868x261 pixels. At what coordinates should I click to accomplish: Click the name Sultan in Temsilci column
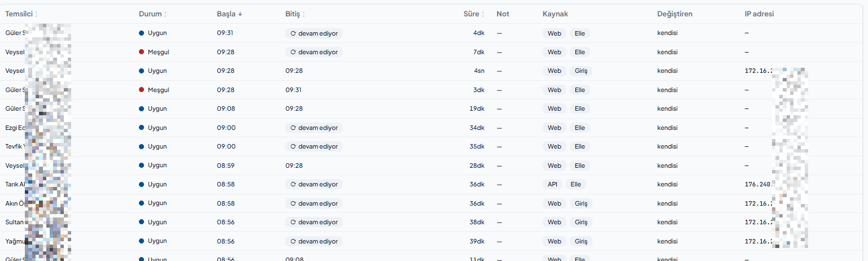pos(15,223)
